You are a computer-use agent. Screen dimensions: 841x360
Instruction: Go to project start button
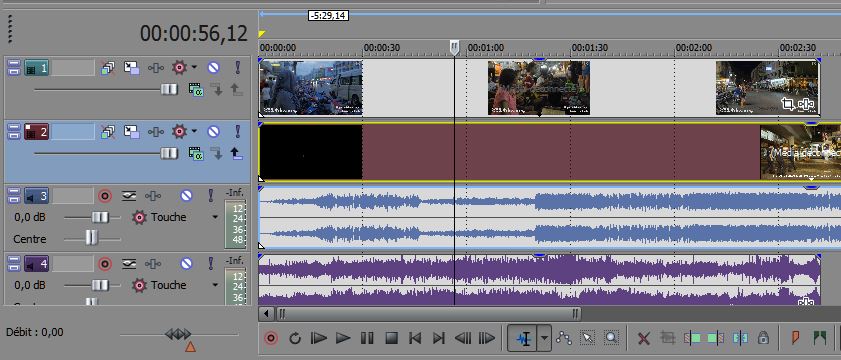tap(415, 338)
